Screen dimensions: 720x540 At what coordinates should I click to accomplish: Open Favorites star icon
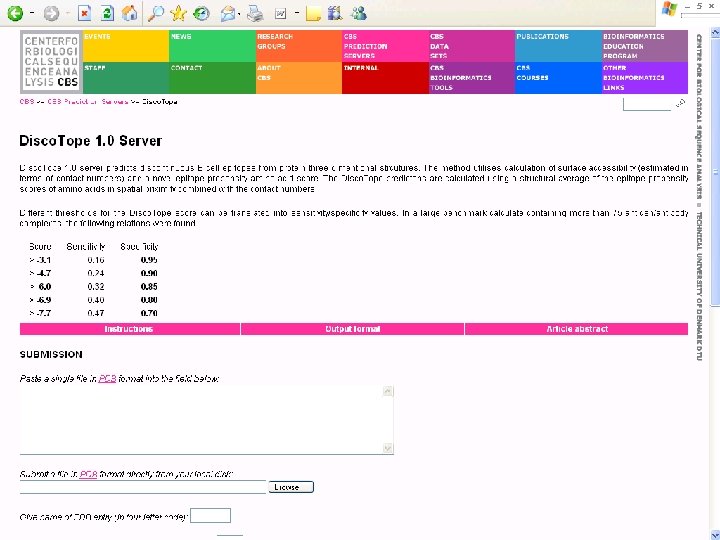(x=178, y=13)
